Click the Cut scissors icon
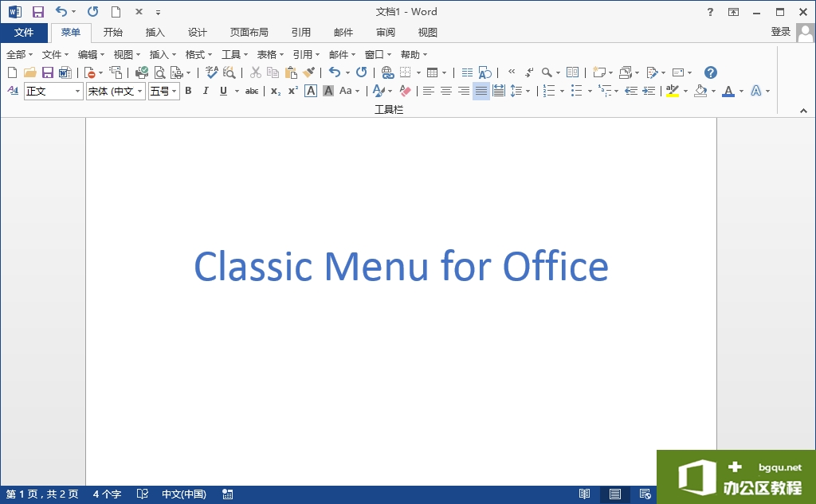 (256, 72)
